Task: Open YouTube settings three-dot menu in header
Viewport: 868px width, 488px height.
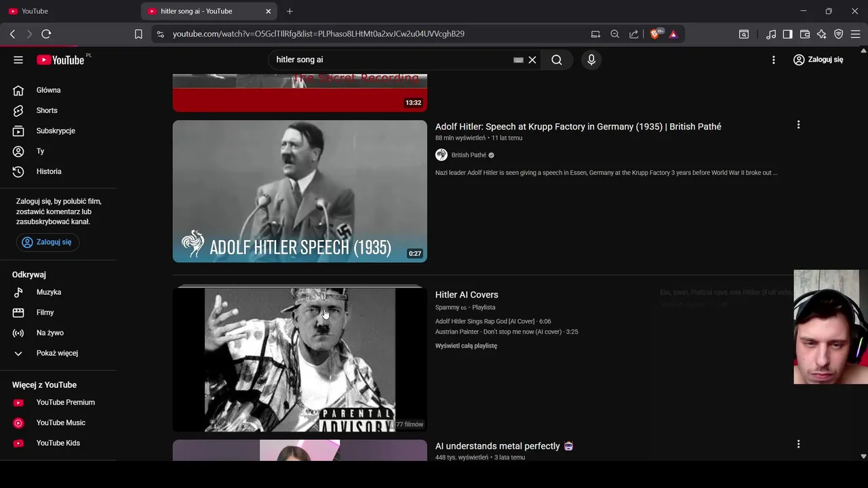Action: (x=774, y=60)
